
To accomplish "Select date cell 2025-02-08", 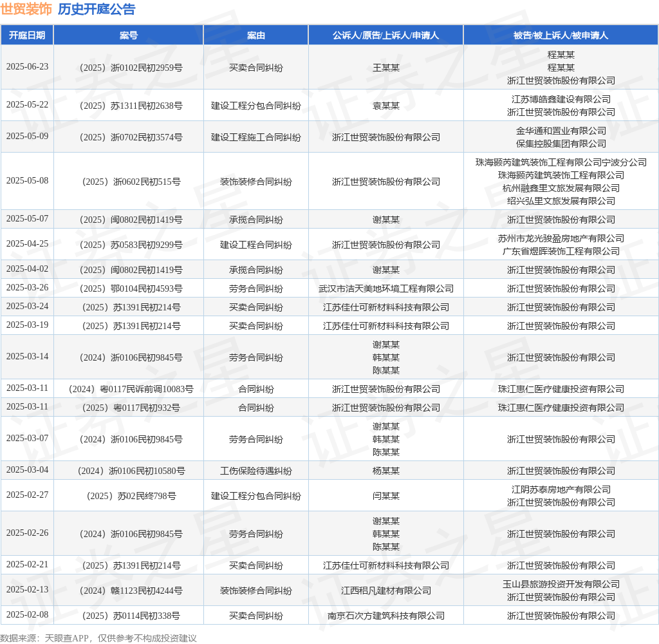I will pos(27,615).
